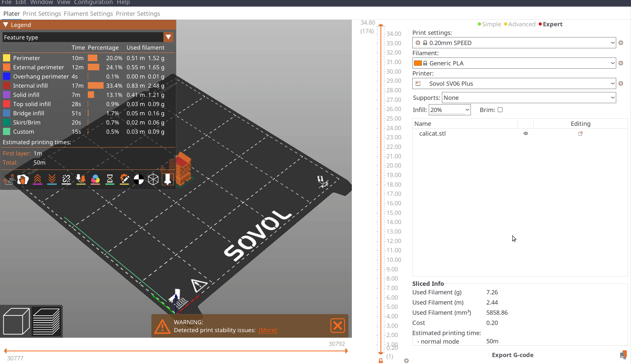Image resolution: width=631 pixels, height=364 pixels.
Task: Open the Configuration menu
Action: 93,3
